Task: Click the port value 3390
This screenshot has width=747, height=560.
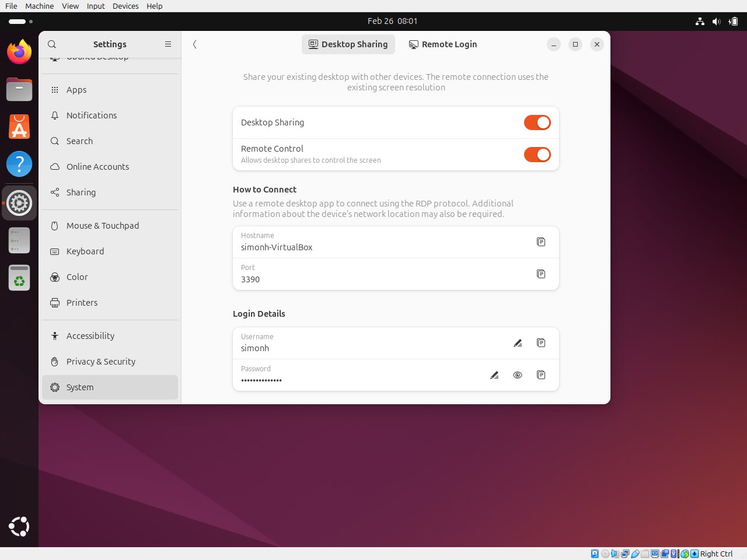Action: click(250, 279)
